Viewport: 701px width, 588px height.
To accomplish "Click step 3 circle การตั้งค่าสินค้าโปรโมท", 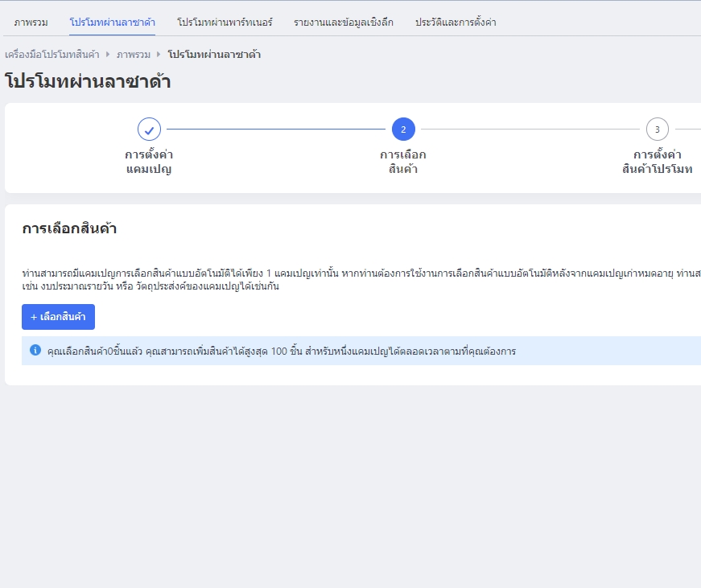I will point(658,130).
